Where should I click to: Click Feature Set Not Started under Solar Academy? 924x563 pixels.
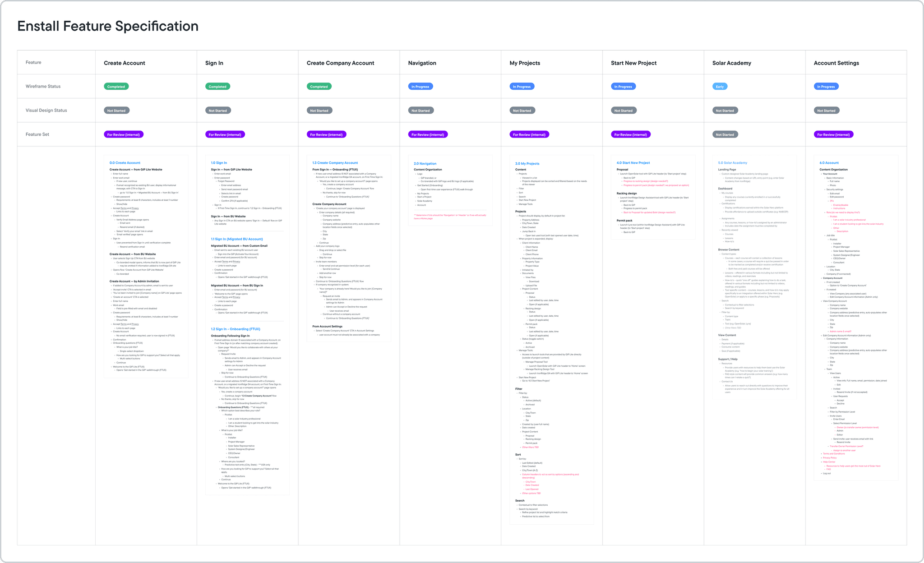point(725,134)
